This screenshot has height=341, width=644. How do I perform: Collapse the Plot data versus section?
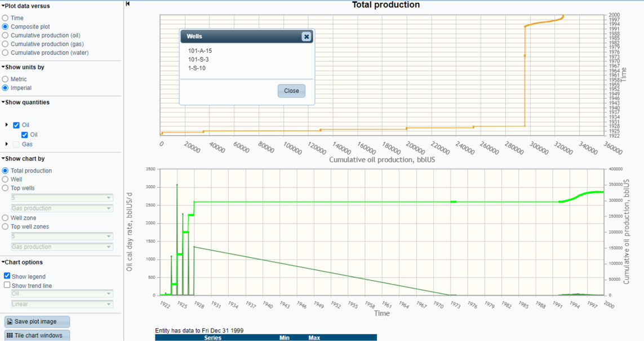[x=3, y=6]
